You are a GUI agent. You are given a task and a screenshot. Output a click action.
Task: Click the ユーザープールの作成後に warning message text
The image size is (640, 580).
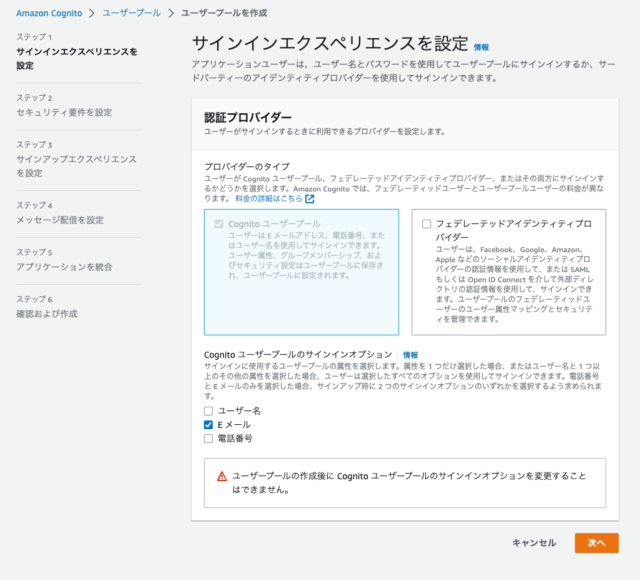coord(409,483)
